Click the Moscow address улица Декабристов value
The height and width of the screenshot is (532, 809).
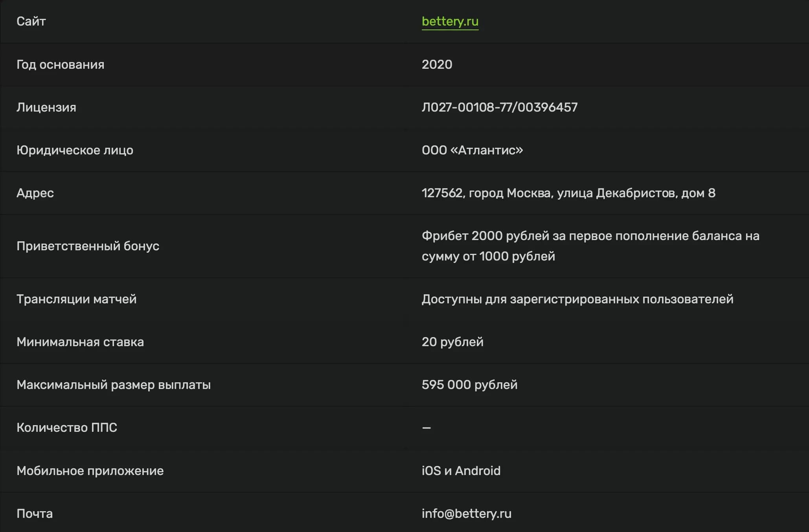coord(568,193)
